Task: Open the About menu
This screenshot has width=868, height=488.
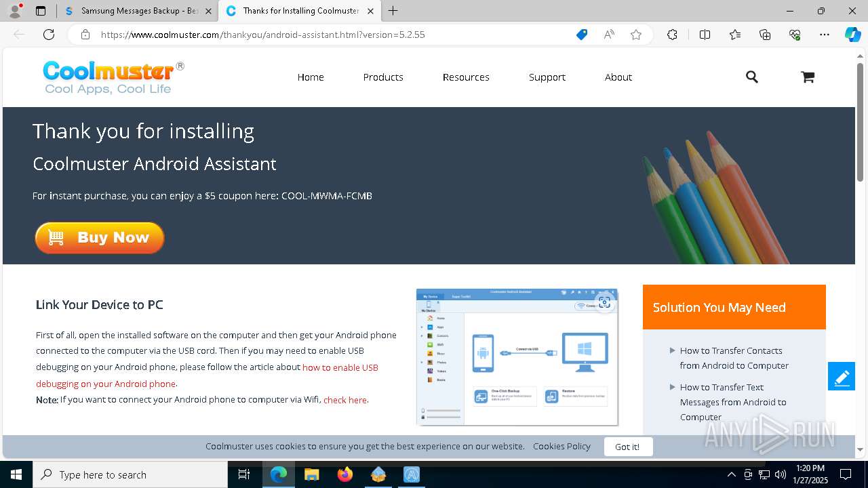Action: point(618,77)
